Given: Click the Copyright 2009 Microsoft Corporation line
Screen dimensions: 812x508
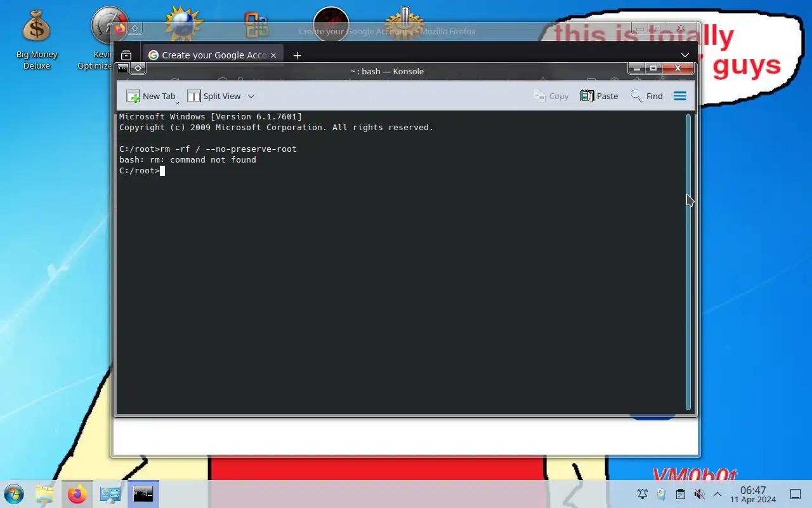Looking at the screenshot, I should [x=276, y=128].
